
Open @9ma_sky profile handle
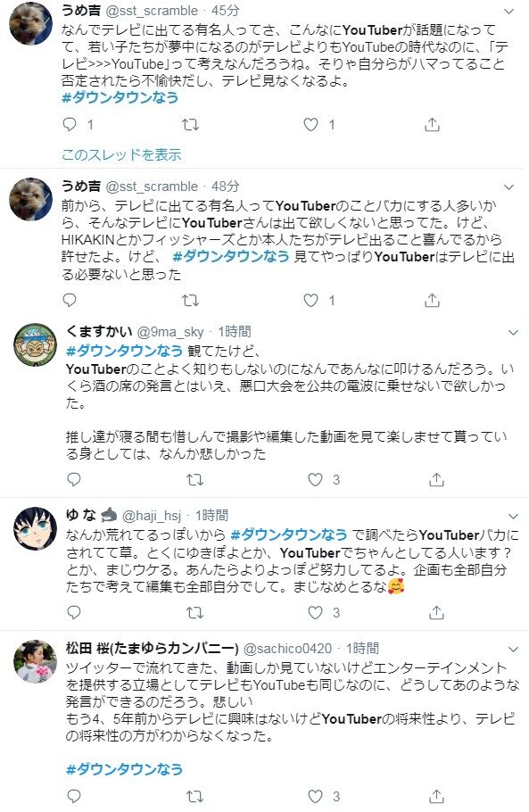coord(170,332)
